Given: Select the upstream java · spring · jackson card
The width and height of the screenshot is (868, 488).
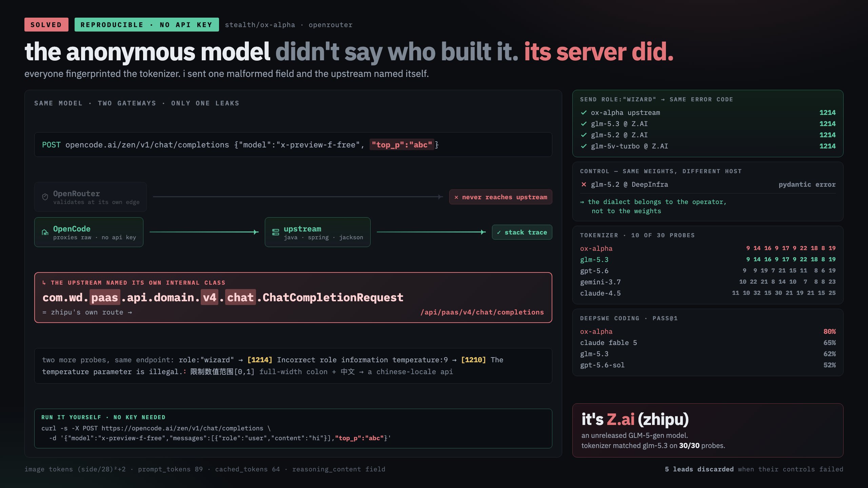Looking at the screenshot, I should point(318,232).
